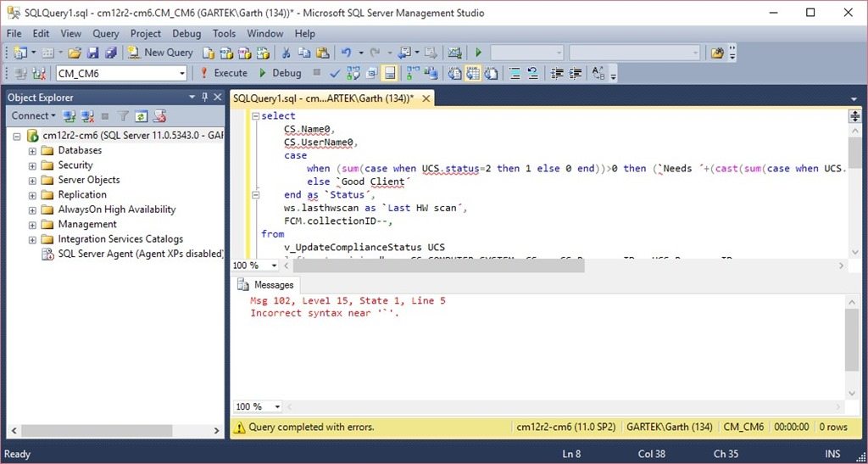Click the Specify Values for Template Parameters icon
The height and width of the screenshot is (464, 868).
coord(599,73)
